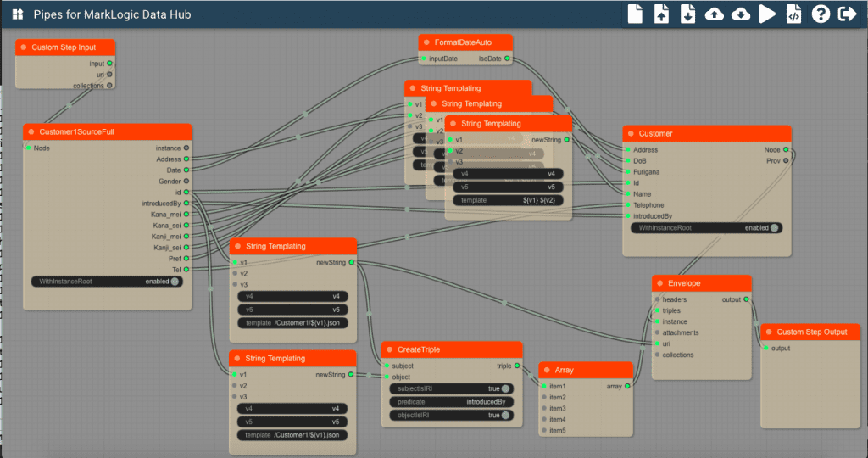Toggle objectIsIRI in CreateTriple node
Viewport: 868px width, 458px height.
point(506,415)
